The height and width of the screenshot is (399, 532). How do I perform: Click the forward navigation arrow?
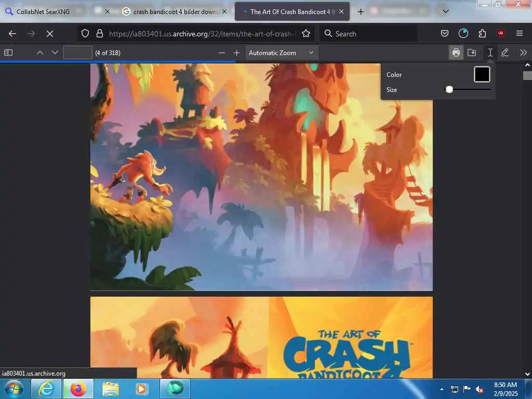(31, 34)
